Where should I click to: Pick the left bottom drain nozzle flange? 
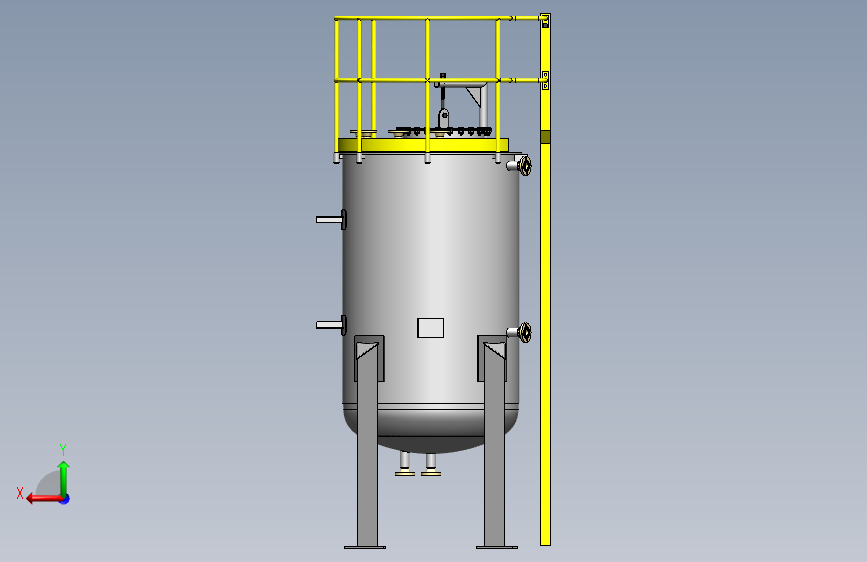point(405,472)
